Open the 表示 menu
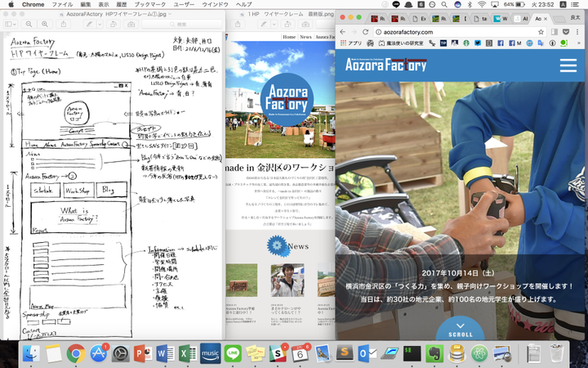Viewport: 588px width, 368px height. [x=104, y=5]
